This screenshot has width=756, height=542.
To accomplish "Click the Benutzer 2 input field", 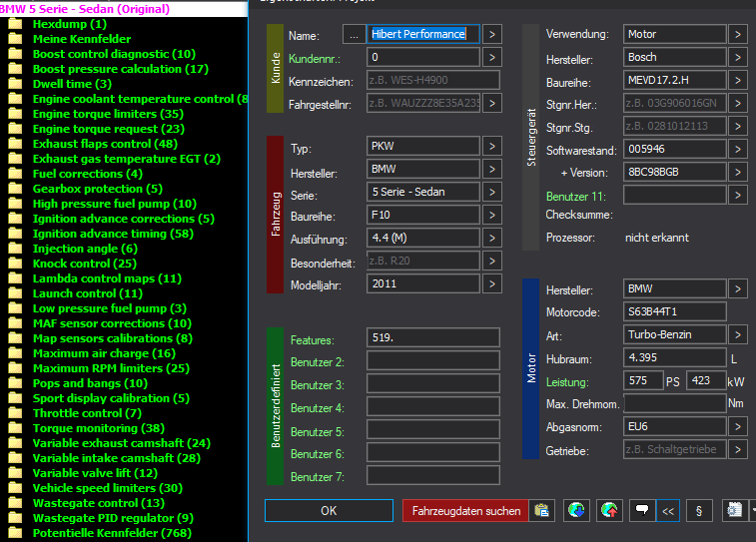I will click(x=433, y=360).
